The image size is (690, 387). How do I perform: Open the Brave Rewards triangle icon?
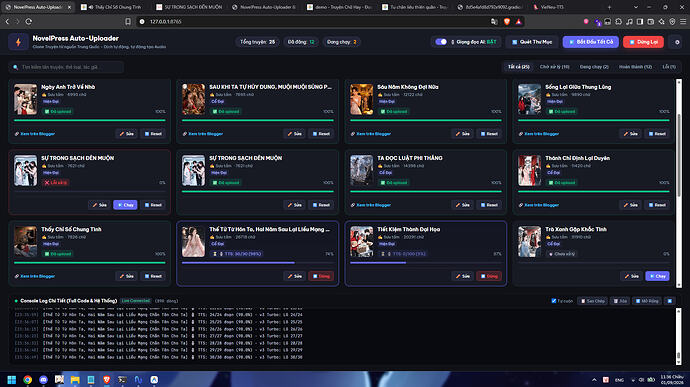click(519, 22)
